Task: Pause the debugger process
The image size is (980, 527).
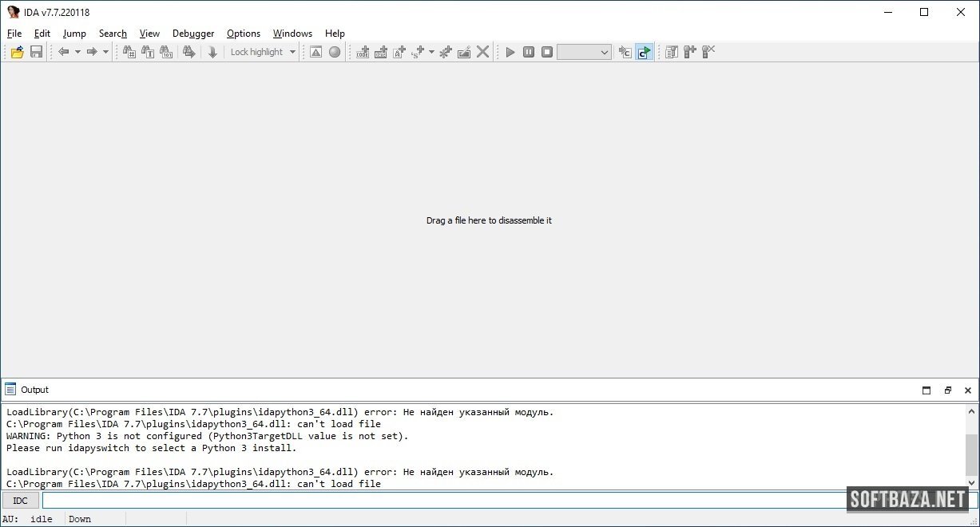Action: point(529,52)
